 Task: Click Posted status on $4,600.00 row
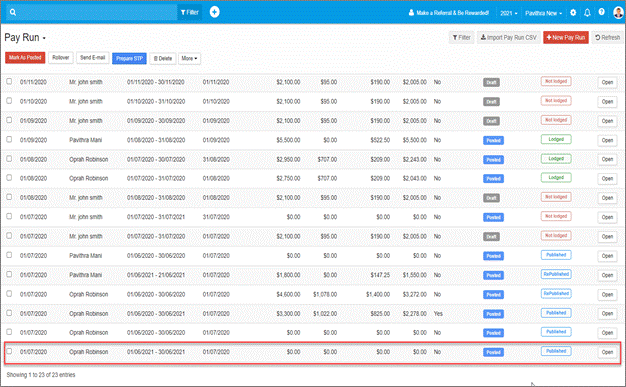[x=493, y=295]
